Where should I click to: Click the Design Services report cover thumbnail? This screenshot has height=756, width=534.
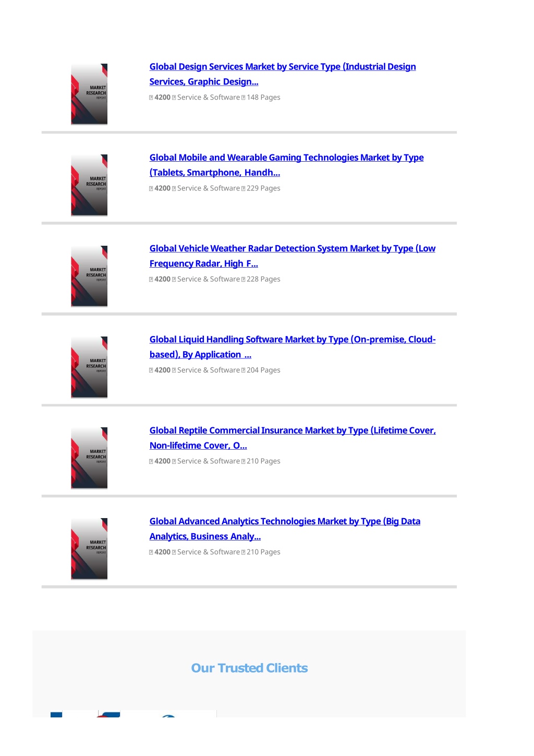tap(89, 94)
